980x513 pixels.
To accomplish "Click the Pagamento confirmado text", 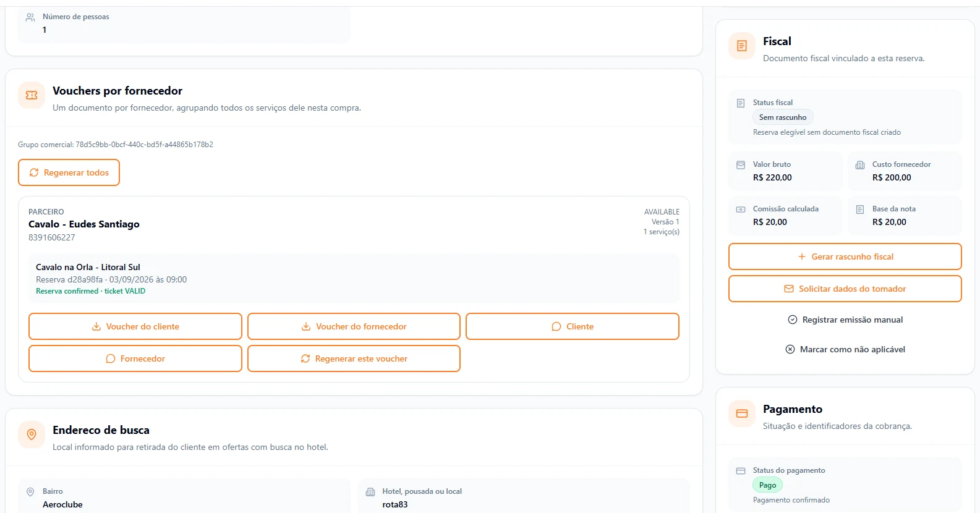I will [x=791, y=500].
